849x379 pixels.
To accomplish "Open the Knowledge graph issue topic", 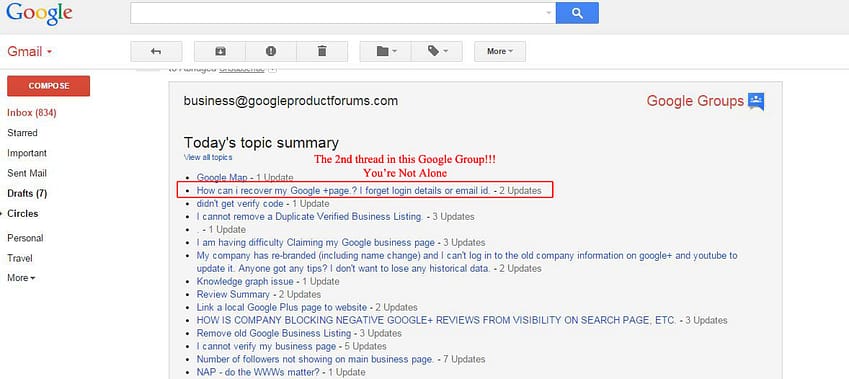I will pyautogui.click(x=245, y=282).
